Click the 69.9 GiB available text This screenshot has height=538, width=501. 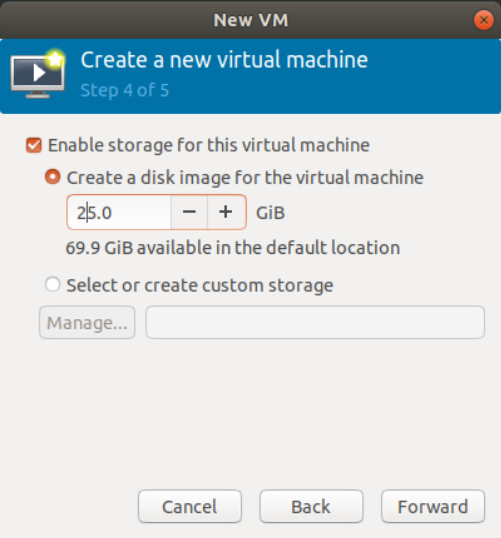point(233,248)
